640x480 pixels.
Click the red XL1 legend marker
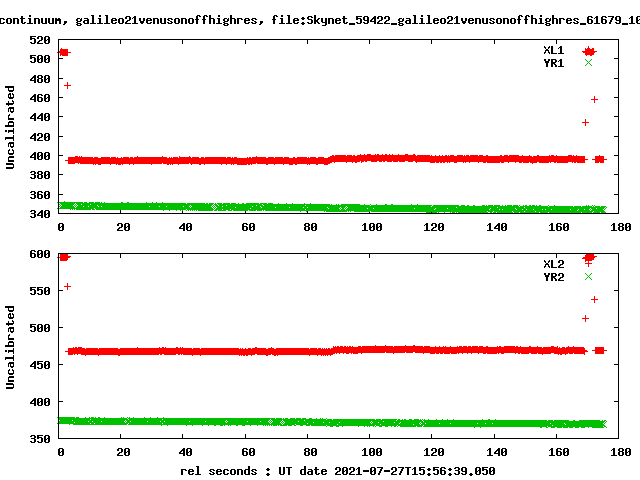[x=589, y=51]
